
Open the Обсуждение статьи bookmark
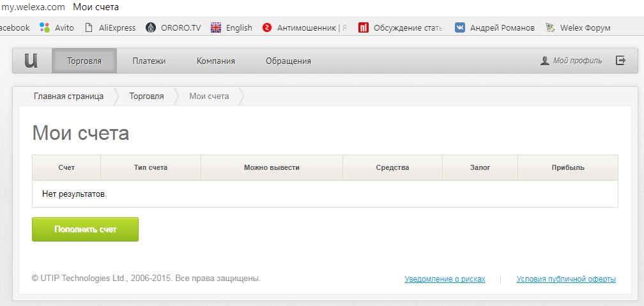(401, 27)
